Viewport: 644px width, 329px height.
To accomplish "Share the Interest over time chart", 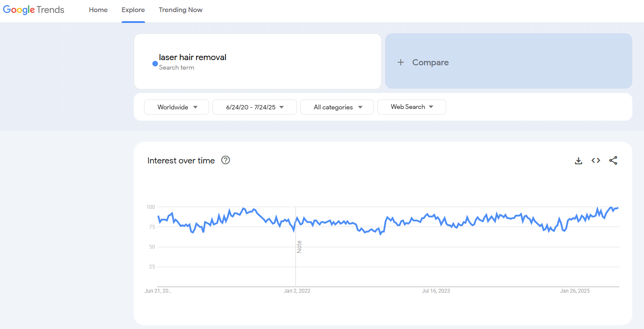I will (x=613, y=161).
